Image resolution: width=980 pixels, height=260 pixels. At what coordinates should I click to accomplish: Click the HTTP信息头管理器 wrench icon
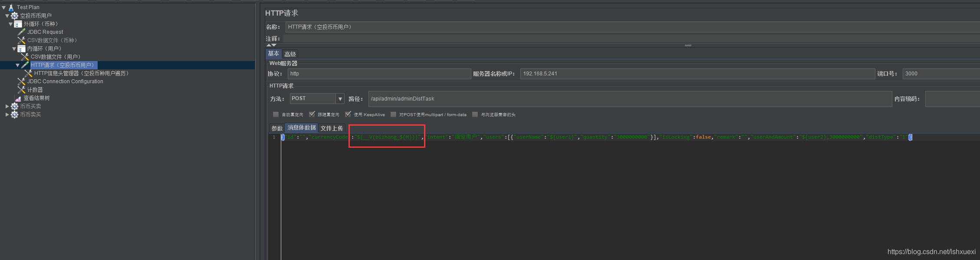point(29,73)
